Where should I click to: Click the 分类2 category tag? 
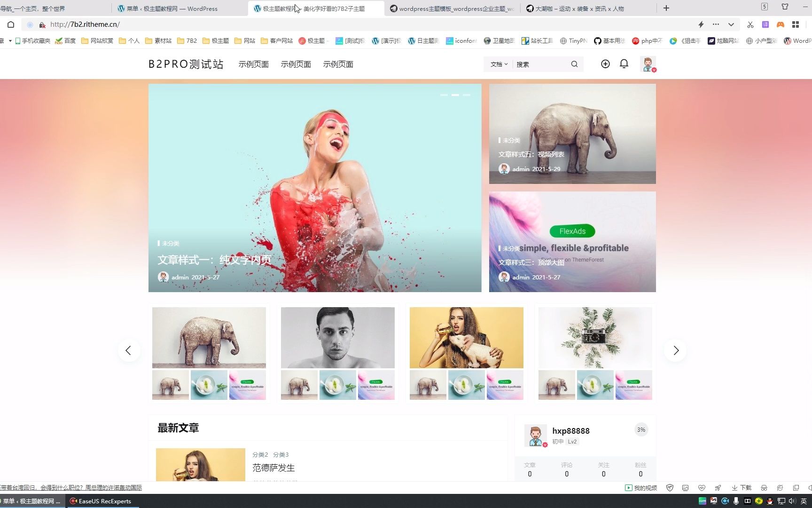pos(260,455)
